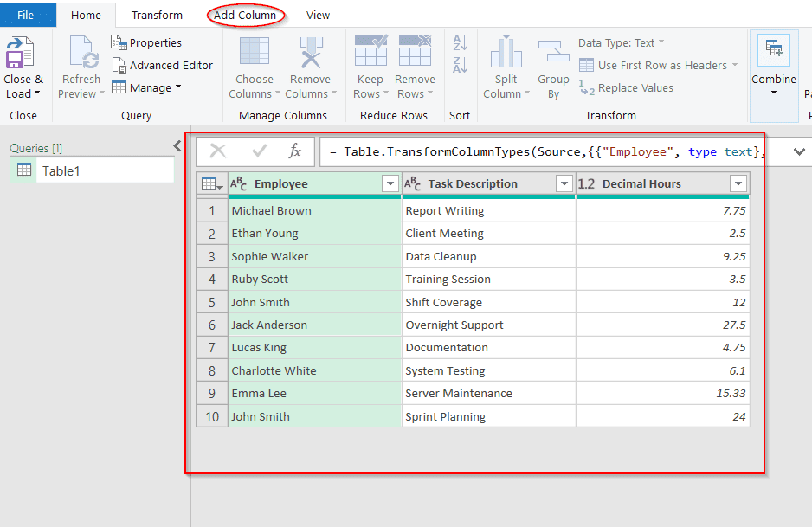
Task: Switch to the View tab
Action: coord(318,15)
